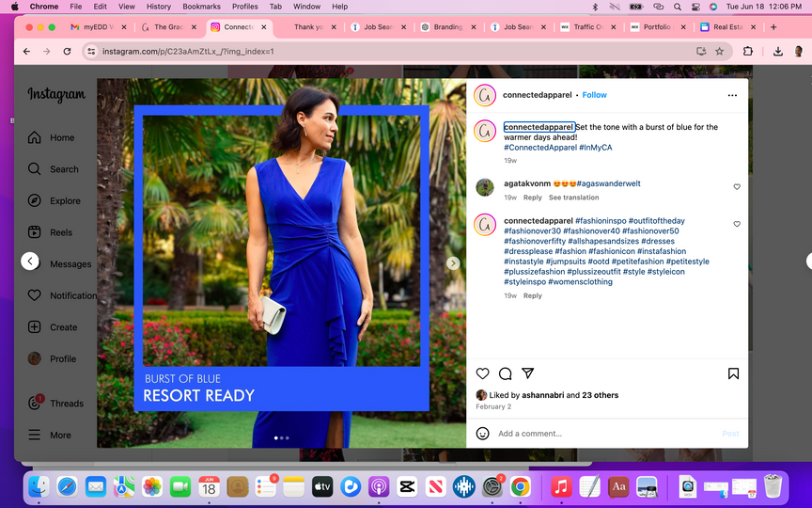Open the Bookmarks menu in menu bar

coord(201,7)
